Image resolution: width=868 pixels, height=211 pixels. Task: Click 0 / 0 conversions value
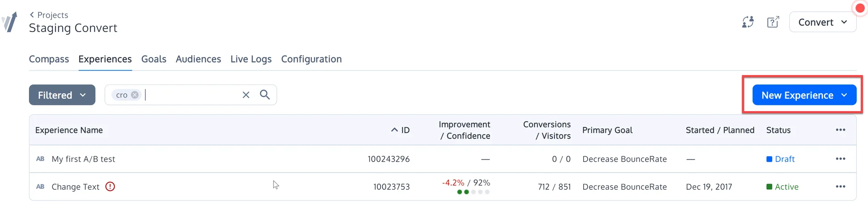point(561,159)
